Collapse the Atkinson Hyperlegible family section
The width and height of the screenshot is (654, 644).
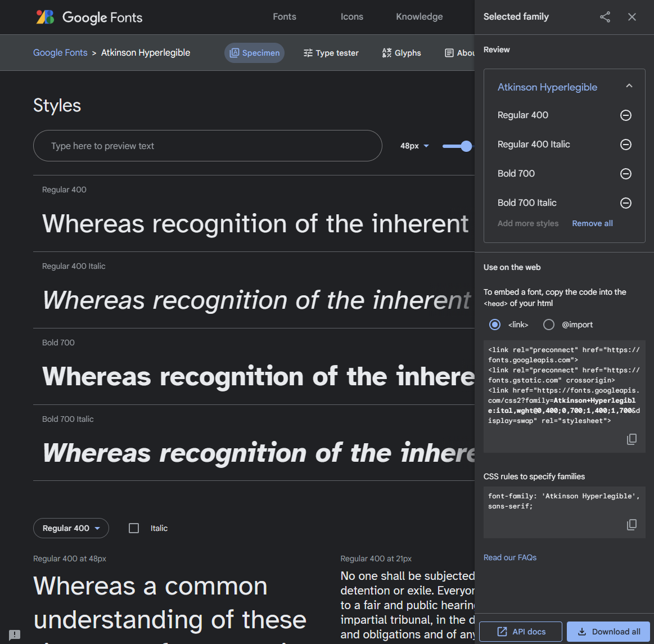[x=629, y=86]
